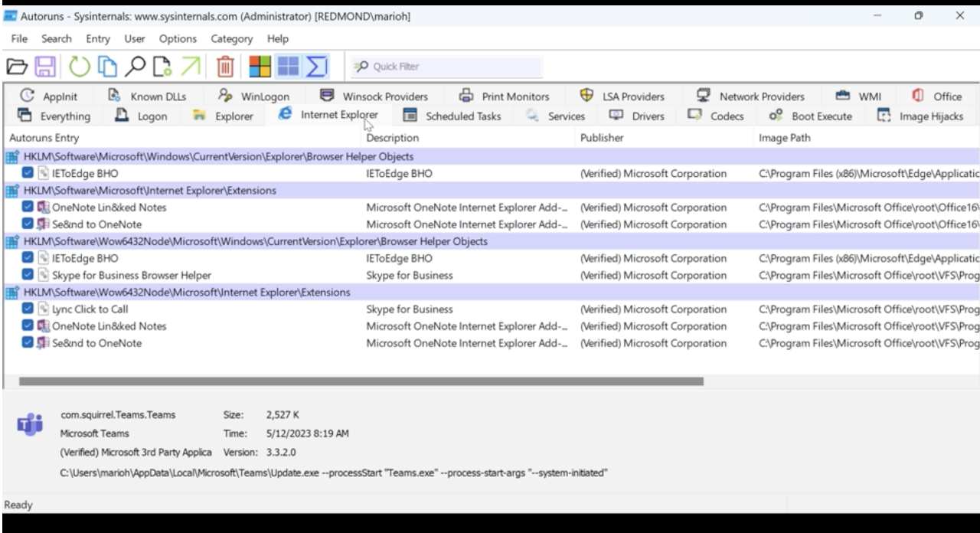Switch to the Winsock Providers tab

click(x=374, y=96)
